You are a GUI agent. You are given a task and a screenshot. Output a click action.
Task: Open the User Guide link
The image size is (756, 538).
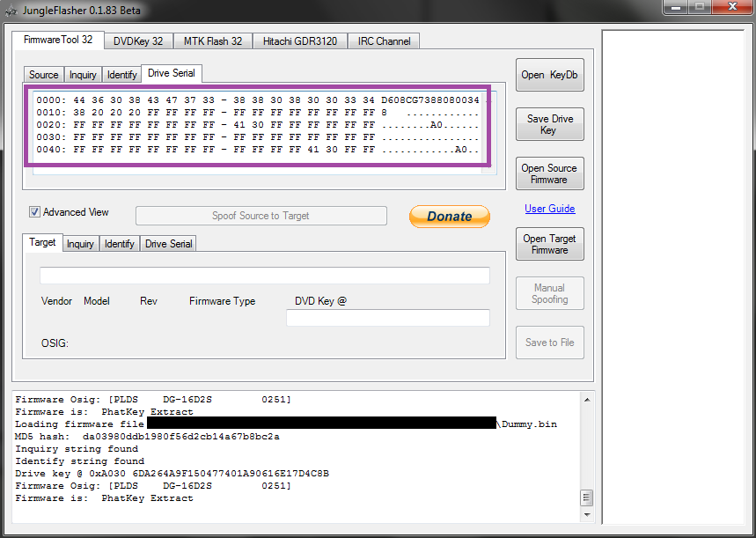pyautogui.click(x=550, y=209)
